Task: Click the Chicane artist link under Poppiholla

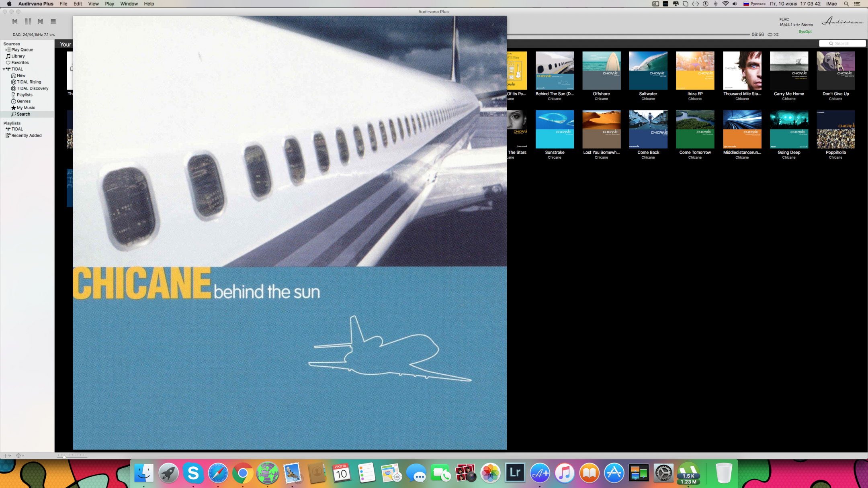Action: 835,157
